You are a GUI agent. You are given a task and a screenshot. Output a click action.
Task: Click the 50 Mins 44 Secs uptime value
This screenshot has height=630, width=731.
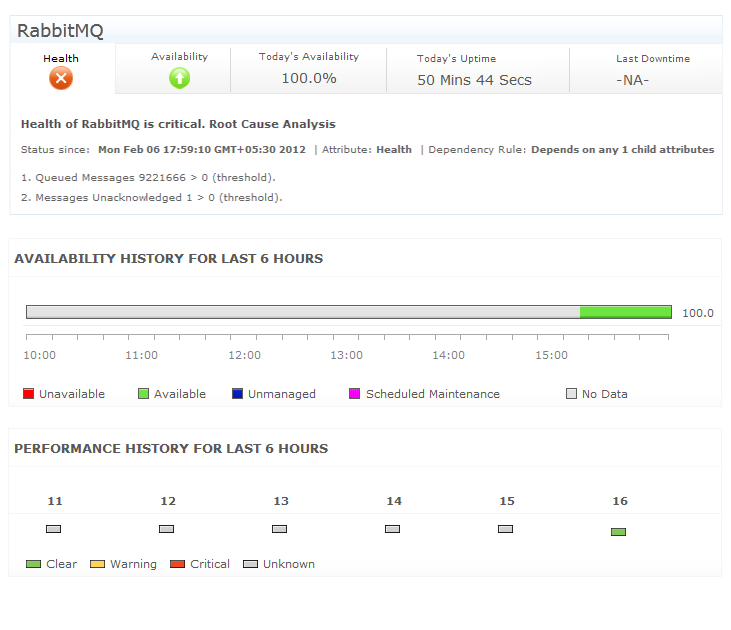tap(475, 80)
